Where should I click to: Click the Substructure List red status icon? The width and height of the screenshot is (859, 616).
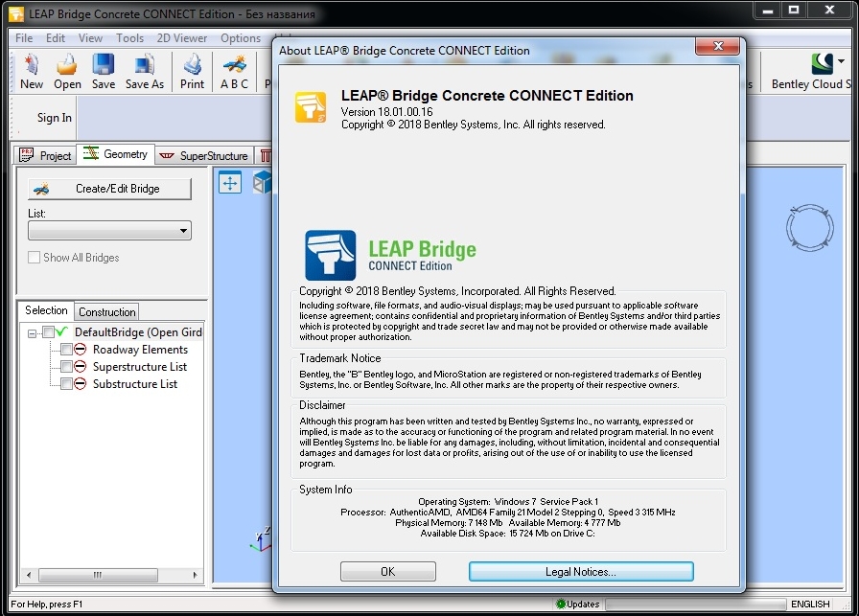80,384
